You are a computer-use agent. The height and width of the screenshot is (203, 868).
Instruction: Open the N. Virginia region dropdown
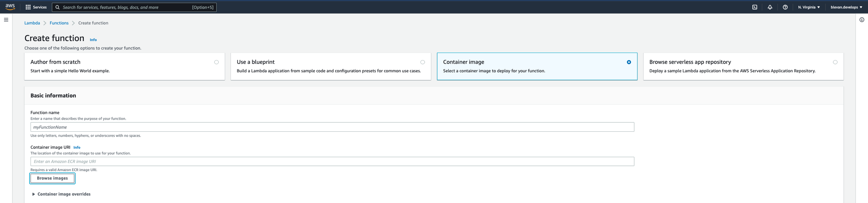[809, 7]
